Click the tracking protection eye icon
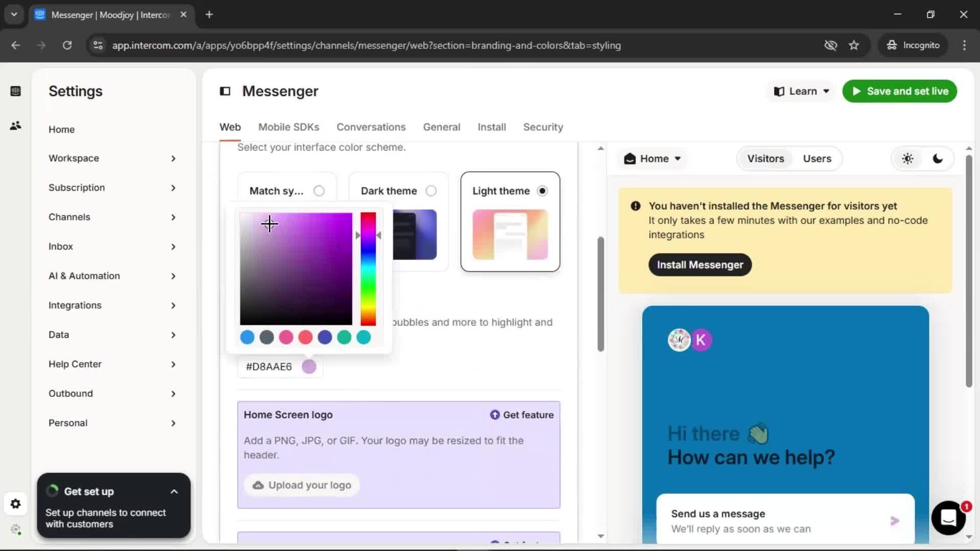Image resolution: width=980 pixels, height=551 pixels. coord(830,45)
